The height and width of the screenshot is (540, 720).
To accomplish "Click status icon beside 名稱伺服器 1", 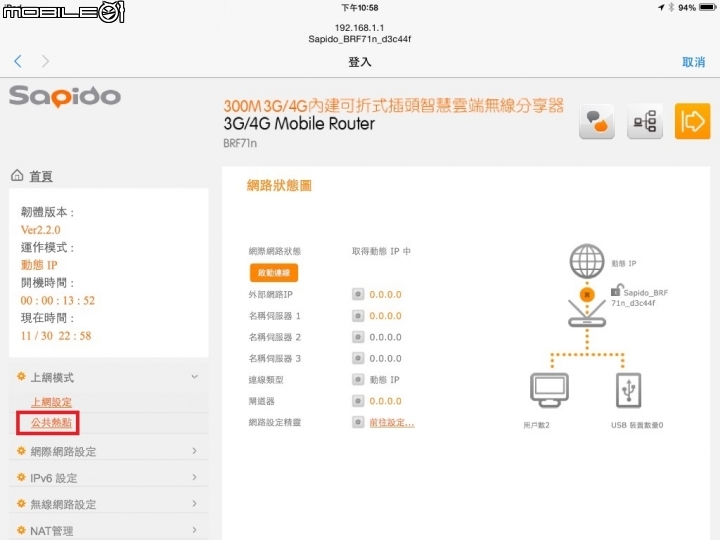I will click(x=358, y=316).
